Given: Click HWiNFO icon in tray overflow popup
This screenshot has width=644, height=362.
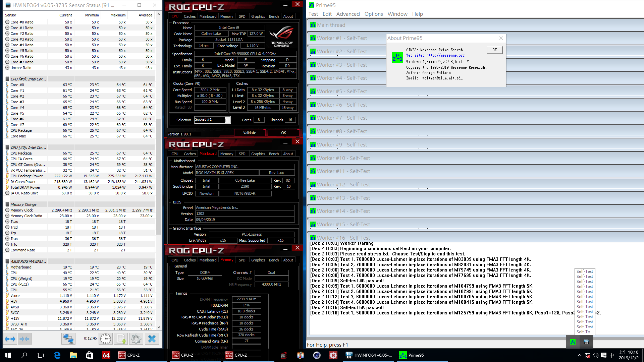Looking at the screenshot, I should click(586, 342).
